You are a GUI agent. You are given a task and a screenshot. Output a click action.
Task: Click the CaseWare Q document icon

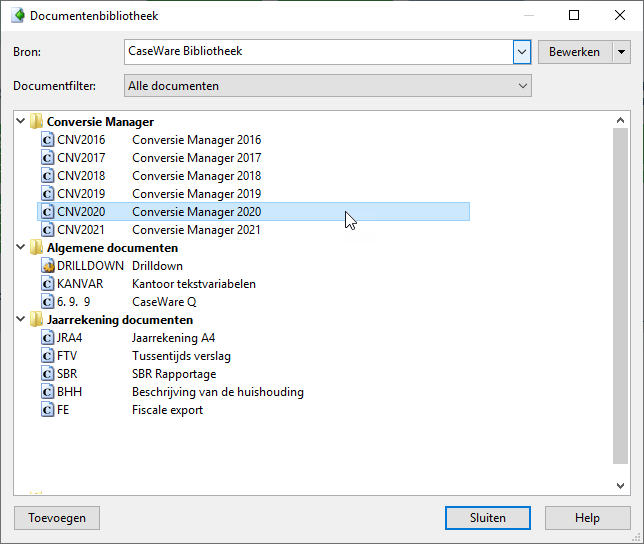coord(48,302)
